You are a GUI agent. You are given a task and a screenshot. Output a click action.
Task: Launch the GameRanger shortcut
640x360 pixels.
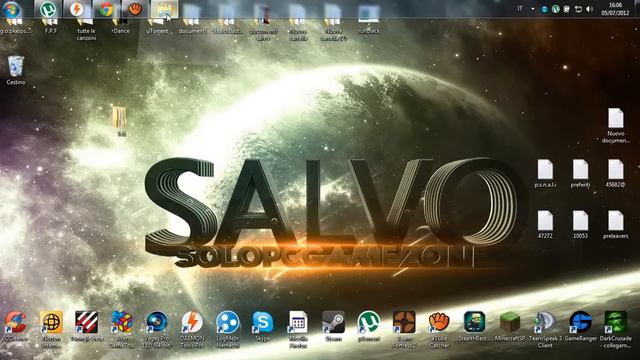tap(580, 326)
